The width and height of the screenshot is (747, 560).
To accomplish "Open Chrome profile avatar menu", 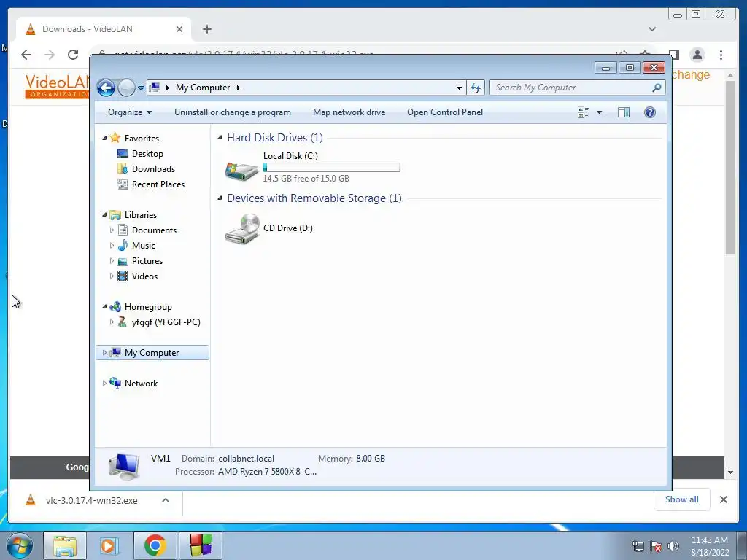I will (x=697, y=55).
